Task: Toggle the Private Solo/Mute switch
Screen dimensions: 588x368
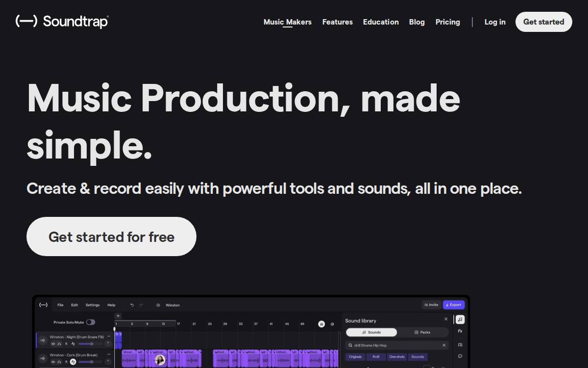Action: tap(91, 322)
